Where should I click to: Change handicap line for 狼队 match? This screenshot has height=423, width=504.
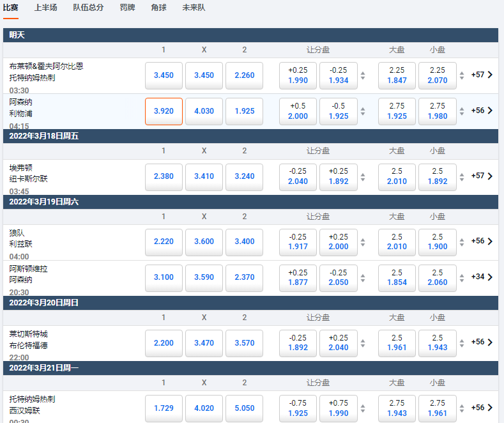[363, 242]
